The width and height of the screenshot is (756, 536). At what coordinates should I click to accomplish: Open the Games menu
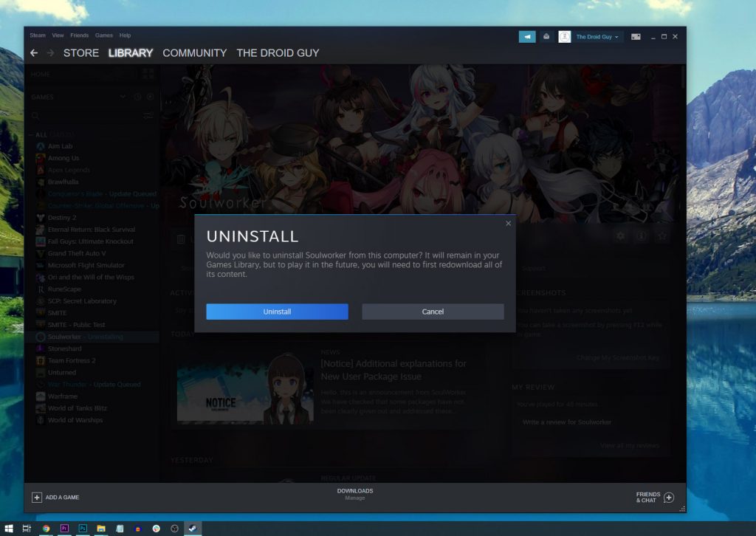[x=104, y=35]
